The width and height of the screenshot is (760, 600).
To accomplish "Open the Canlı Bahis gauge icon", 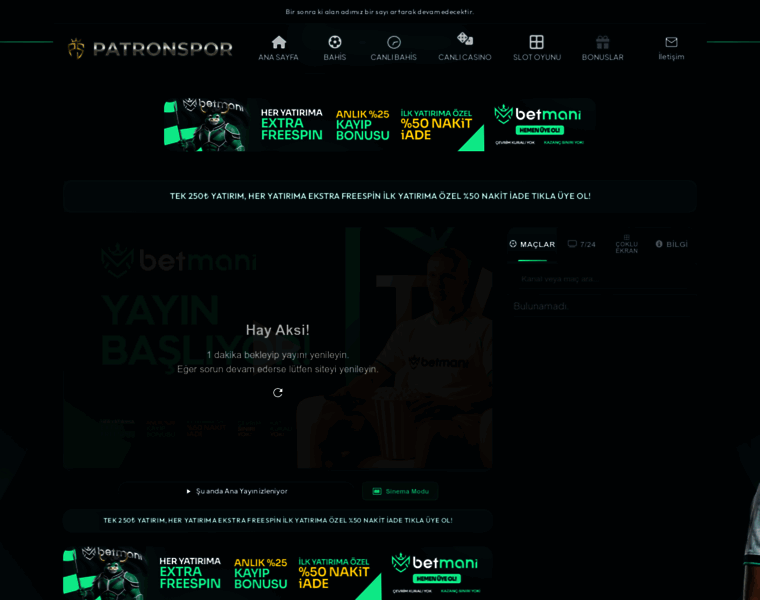I will [394, 42].
